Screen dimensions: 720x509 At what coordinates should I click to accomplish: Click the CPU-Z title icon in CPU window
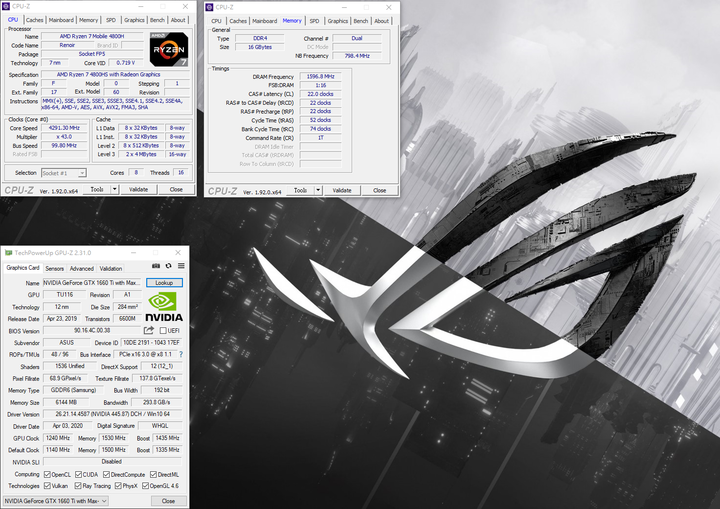(x=6, y=6)
